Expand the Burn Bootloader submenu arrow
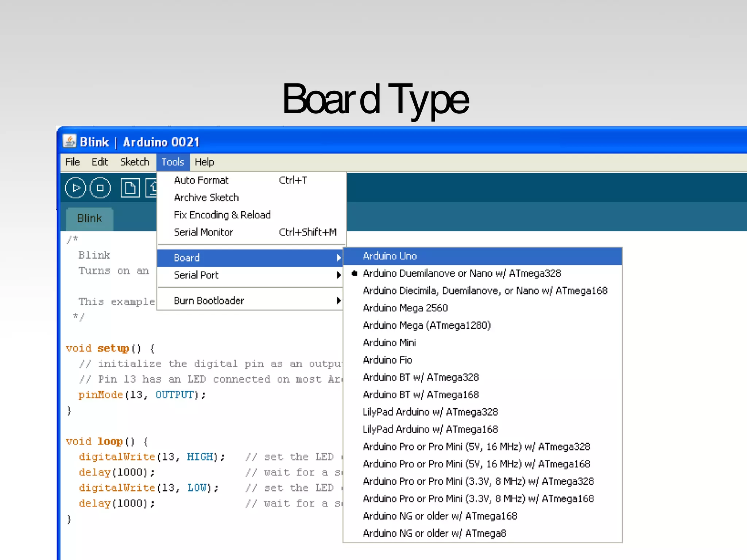The height and width of the screenshot is (560, 747). (338, 300)
